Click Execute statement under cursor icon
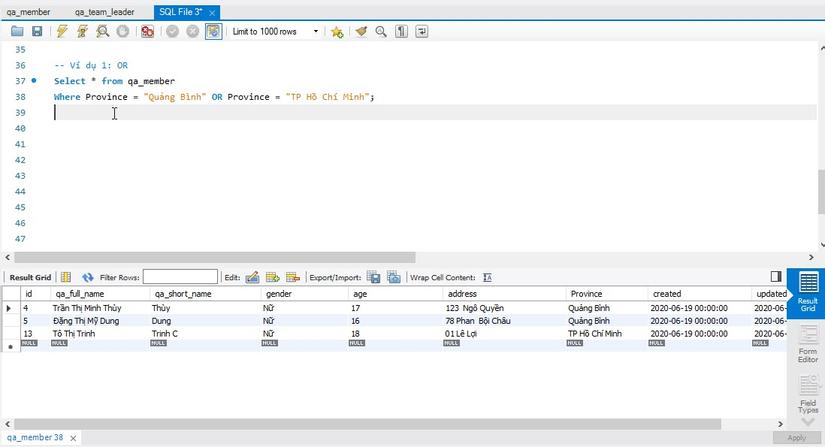Viewport: 825px width, 447px height. point(82,31)
